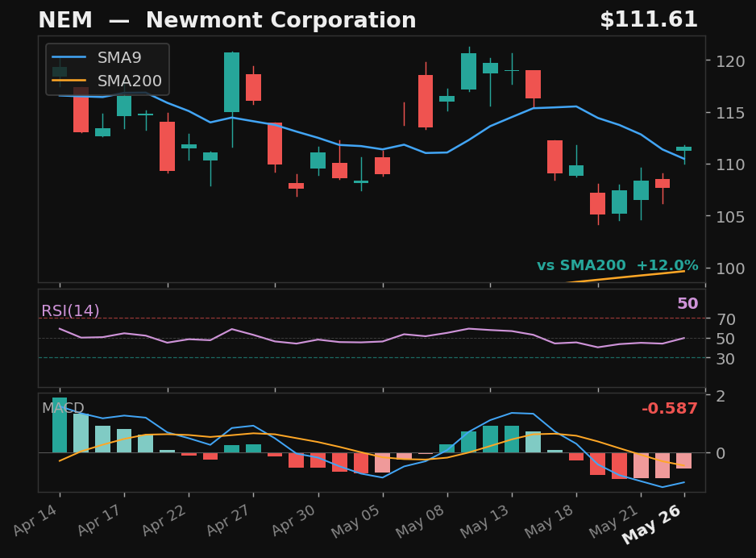Select the SMA9 legend entry
The image size is (756, 558).
[x=97, y=57]
